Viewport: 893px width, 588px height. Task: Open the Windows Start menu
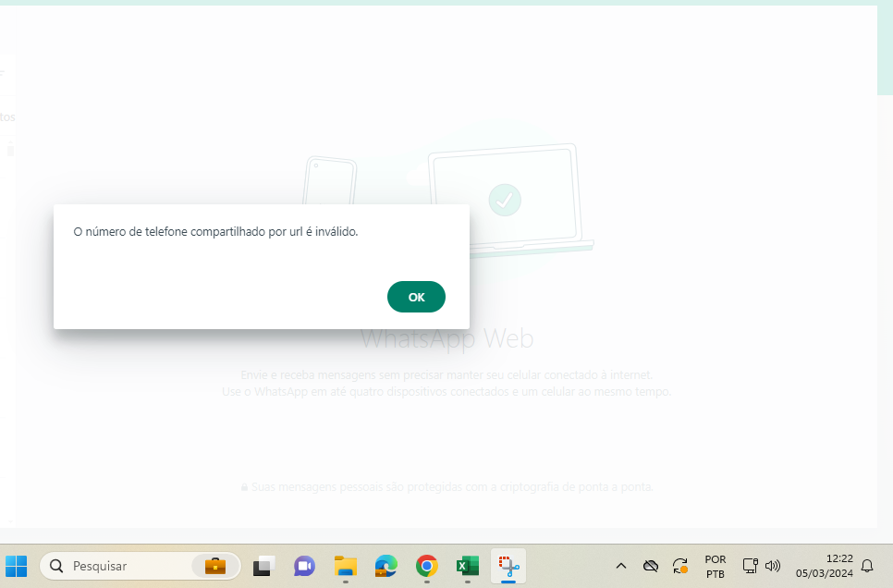pyautogui.click(x=17, y=566)
